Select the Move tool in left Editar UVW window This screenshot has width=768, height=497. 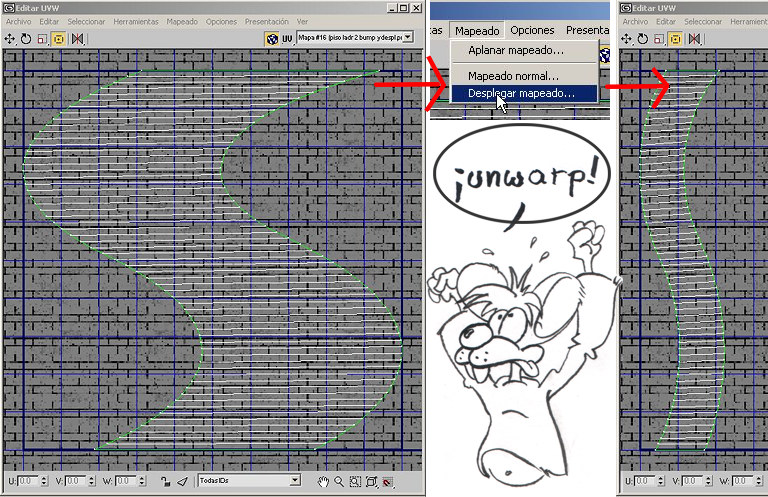(9, 39)
